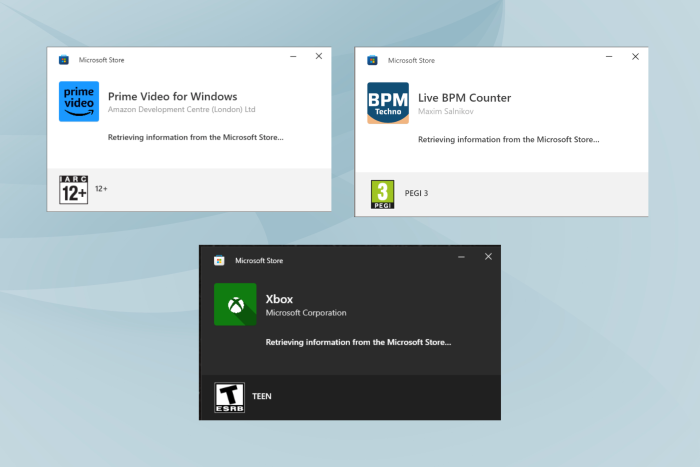Minimize the Live BPM Counter window
This screenshot has height=467, width=700.
pos(609,57)
